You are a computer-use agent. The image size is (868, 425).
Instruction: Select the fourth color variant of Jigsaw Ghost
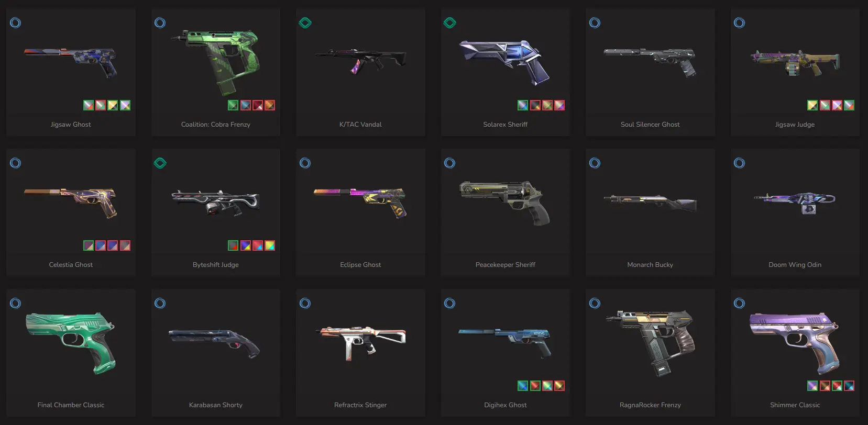(x=125, y=105)
